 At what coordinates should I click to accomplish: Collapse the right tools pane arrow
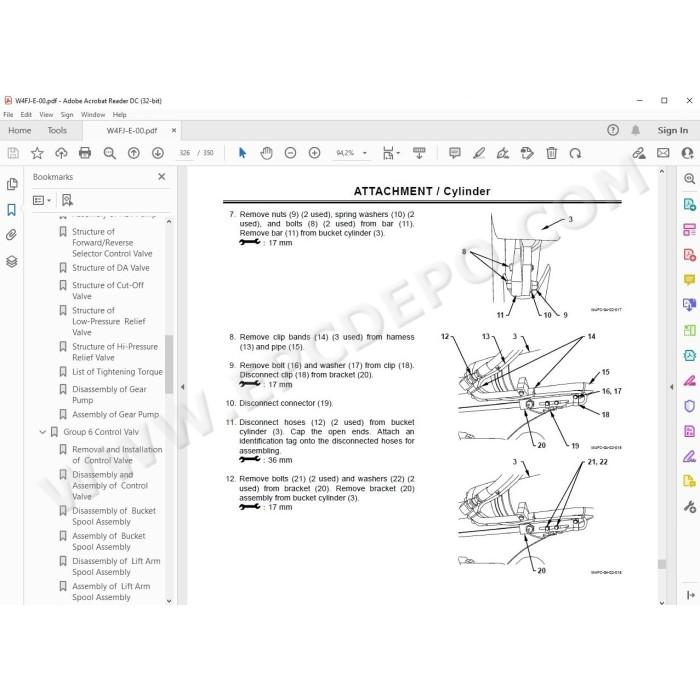pyautogui.click(x=672, y=387)
